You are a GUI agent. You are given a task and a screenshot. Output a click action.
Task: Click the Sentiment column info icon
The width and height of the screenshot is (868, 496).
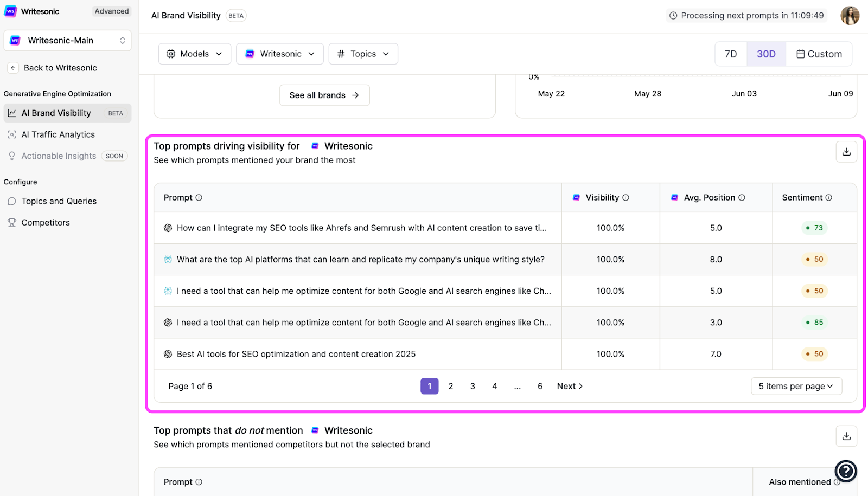click(829, 198)
